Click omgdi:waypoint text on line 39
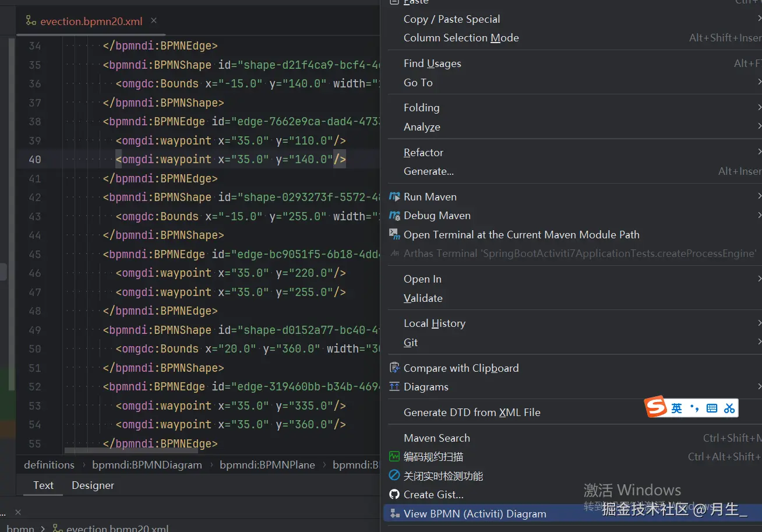This screenshot has width=762, height=532. [167, 140]
